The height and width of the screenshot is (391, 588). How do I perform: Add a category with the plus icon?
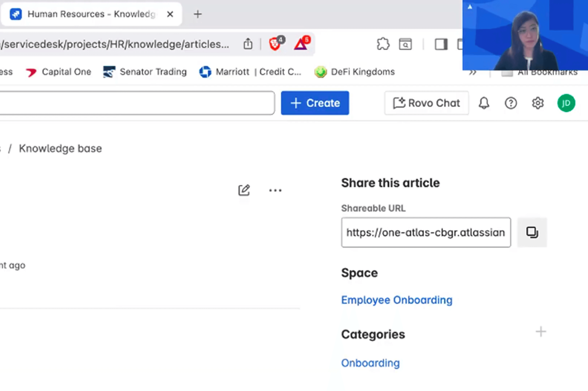(x=541, y=332)
